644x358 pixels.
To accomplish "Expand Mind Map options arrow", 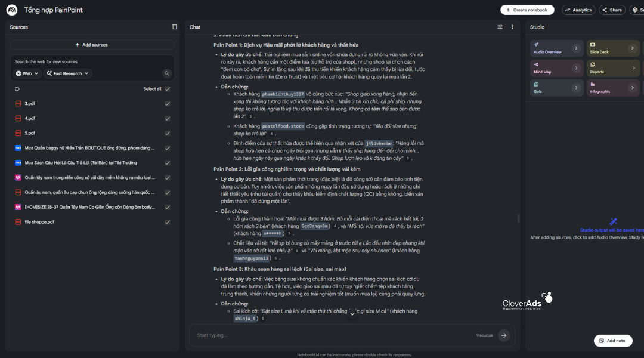I will click(576, 68).
